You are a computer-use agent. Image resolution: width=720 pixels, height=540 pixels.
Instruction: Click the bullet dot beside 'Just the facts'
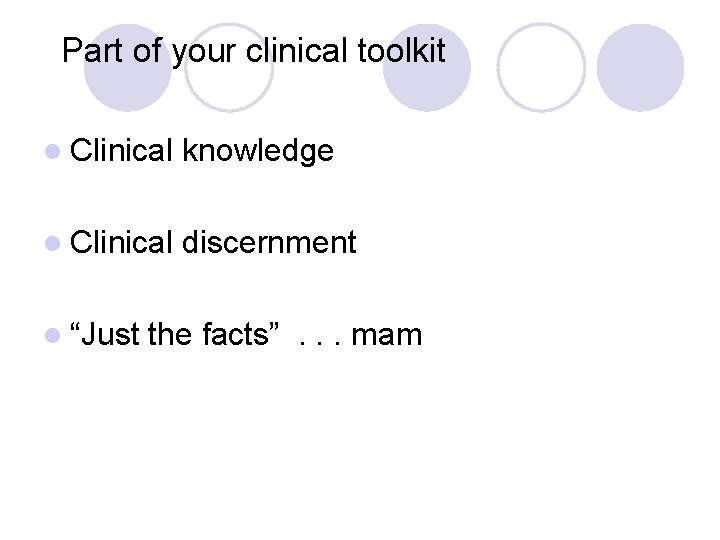click(53, 335)
